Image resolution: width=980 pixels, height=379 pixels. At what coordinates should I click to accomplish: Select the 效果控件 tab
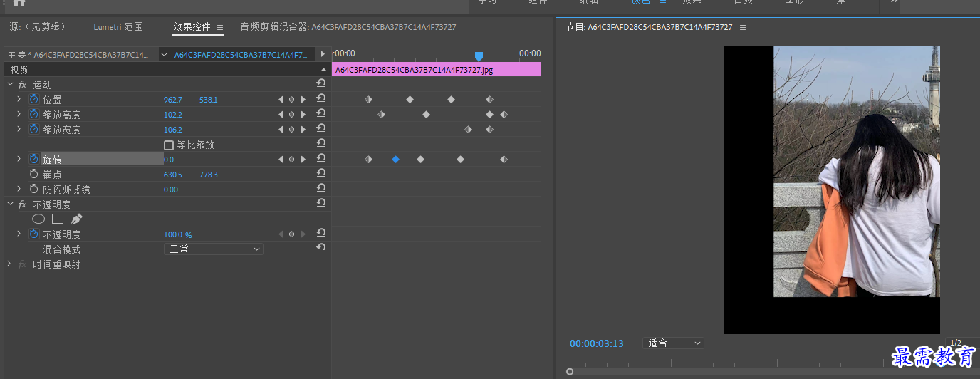point(192,27)
